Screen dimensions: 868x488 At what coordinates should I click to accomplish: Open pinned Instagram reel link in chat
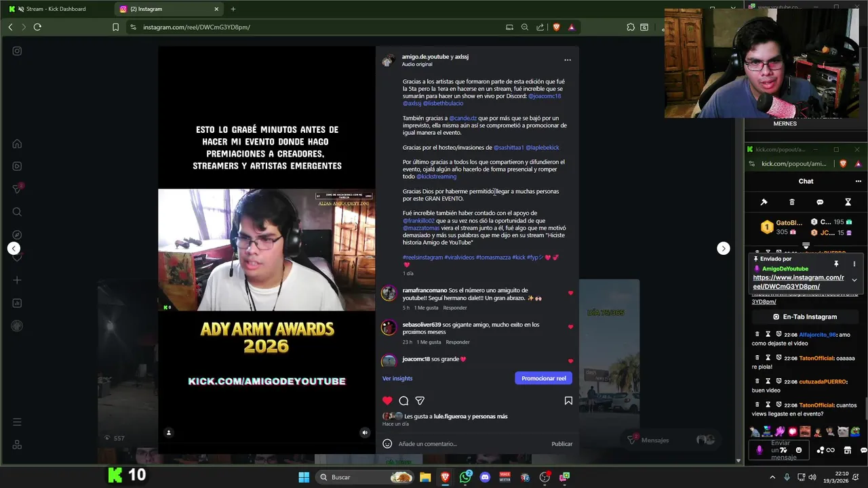798,282
